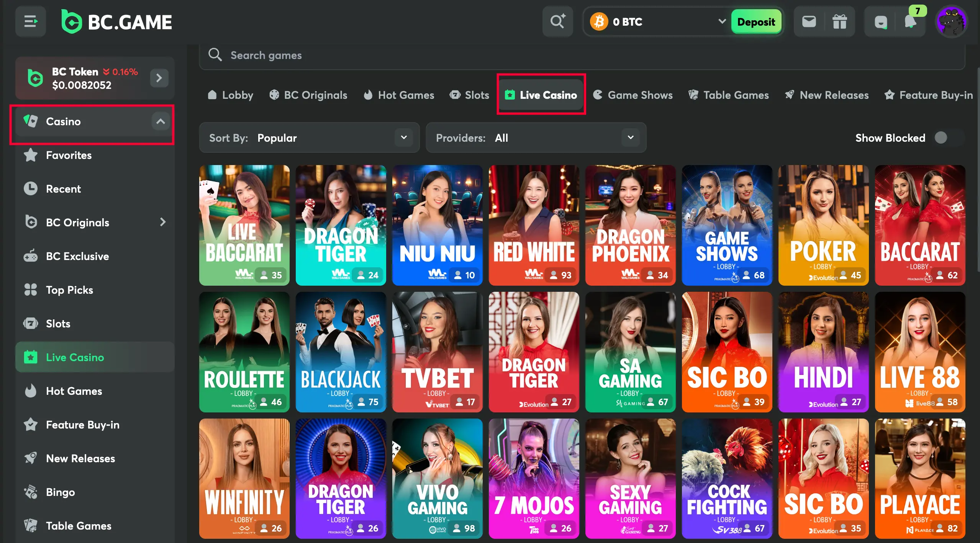The width and height of the screenshot is (980, 543).
Task: Open the Red White game thumbnail
Action: (534, 225)
